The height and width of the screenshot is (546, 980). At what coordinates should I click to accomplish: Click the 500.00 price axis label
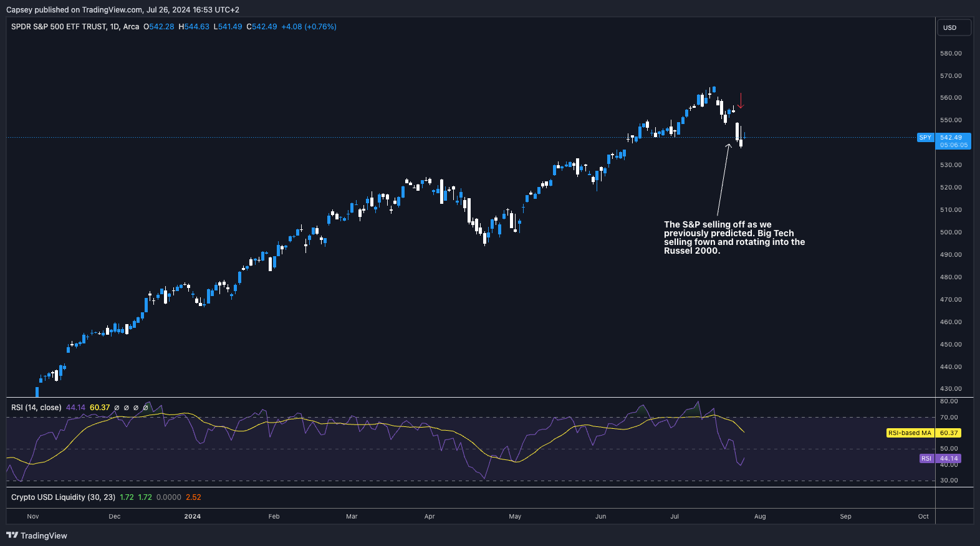coord(951,232)
